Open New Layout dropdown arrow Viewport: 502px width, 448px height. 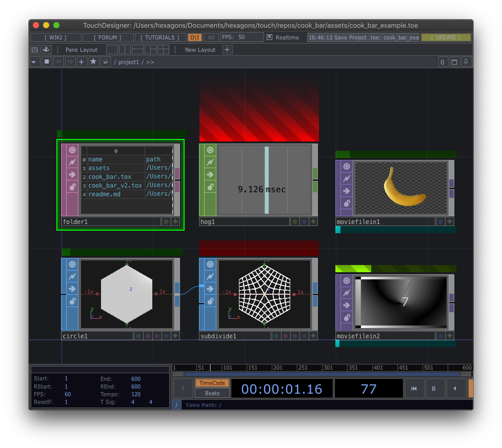point(228,50)
